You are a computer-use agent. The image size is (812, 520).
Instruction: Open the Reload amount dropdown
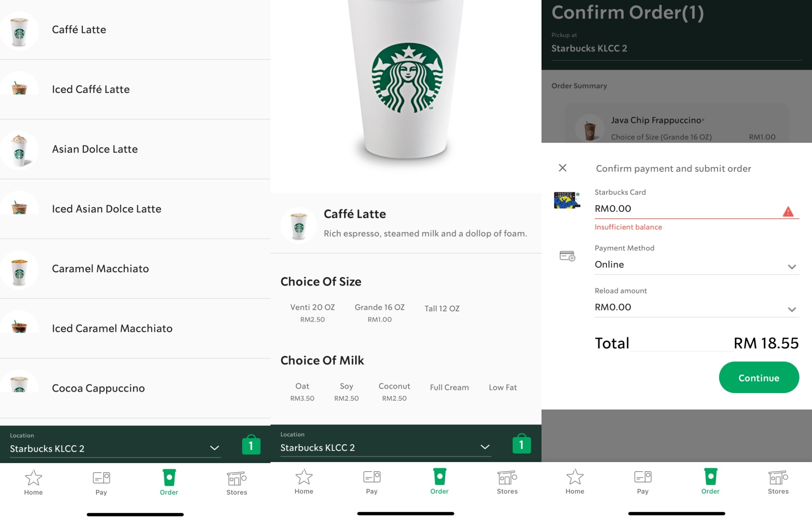pos(697,307)
